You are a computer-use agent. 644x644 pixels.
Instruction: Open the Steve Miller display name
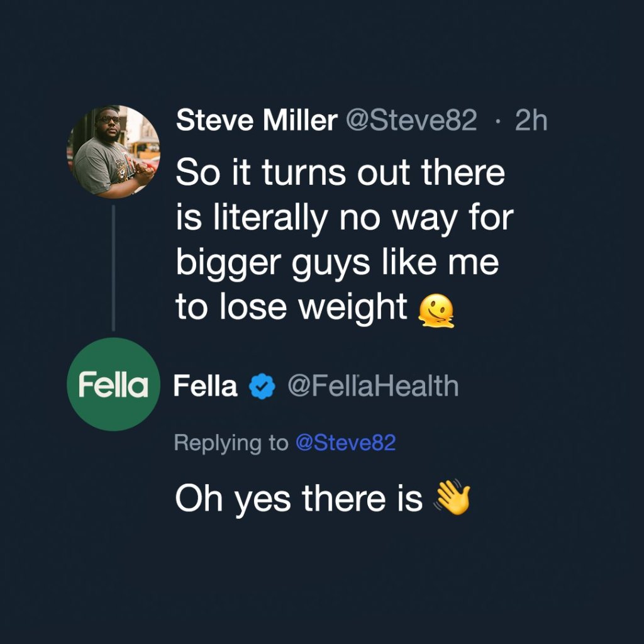pos(257,120)
